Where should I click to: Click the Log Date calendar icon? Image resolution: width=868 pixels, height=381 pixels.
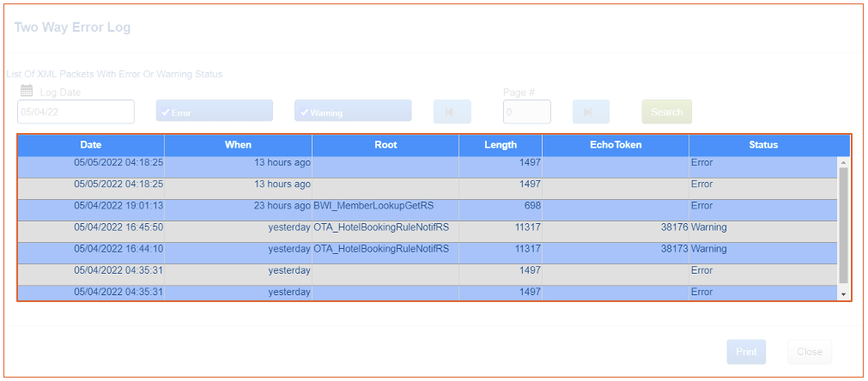tap(27, 91)
